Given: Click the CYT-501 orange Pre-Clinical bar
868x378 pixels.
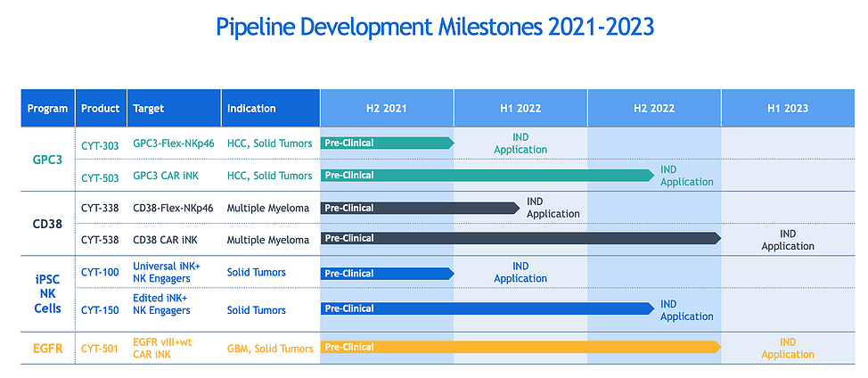Looking at the screenshot, I should point(520,347).
